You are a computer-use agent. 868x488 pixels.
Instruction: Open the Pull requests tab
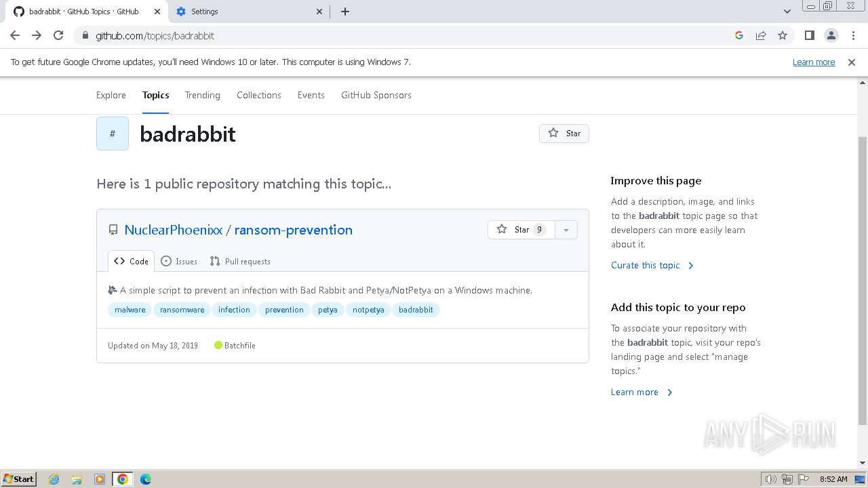[x=240, y=261]
